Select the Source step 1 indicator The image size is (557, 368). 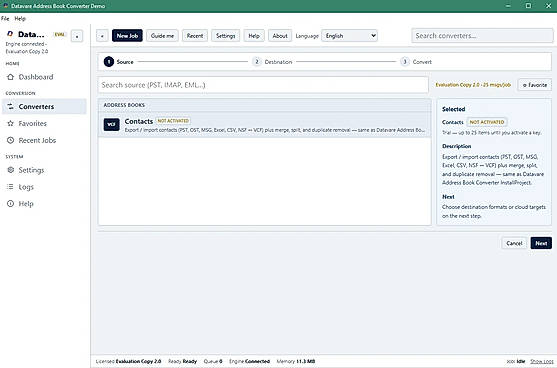pyautogui.click(x=119, y=62)
